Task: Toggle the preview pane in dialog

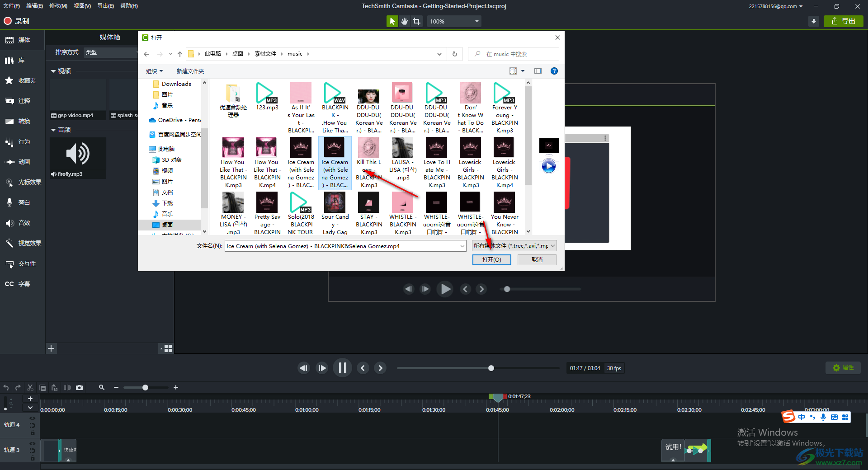Action: (538, 71)
